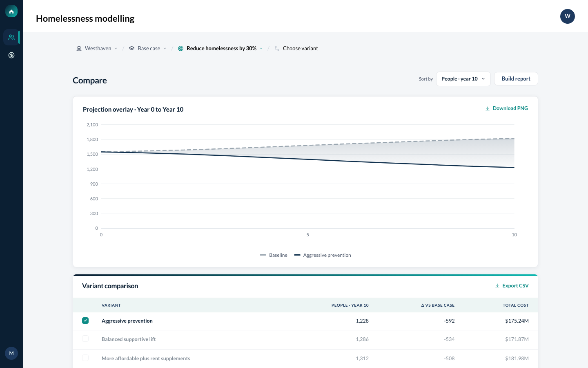Click the layers icon beside Base case
The width and height of the screenshot is (588, 368).
(x=131, y=48)
